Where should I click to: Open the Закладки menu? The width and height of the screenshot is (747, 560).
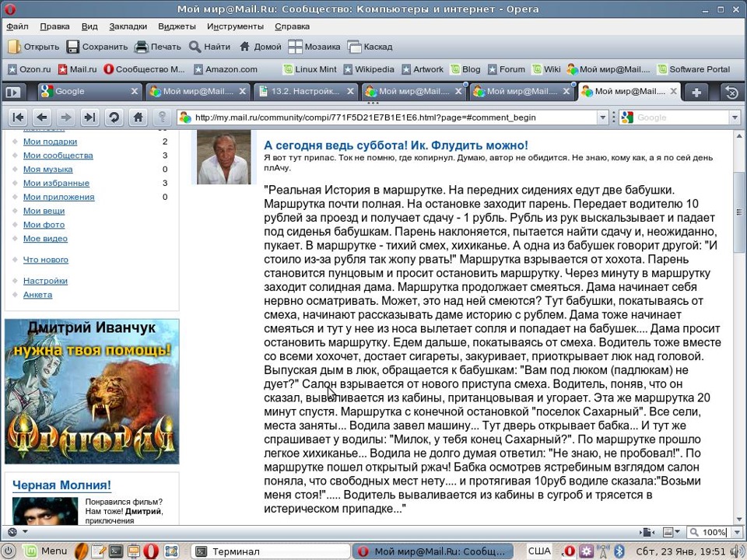point(128,26)
